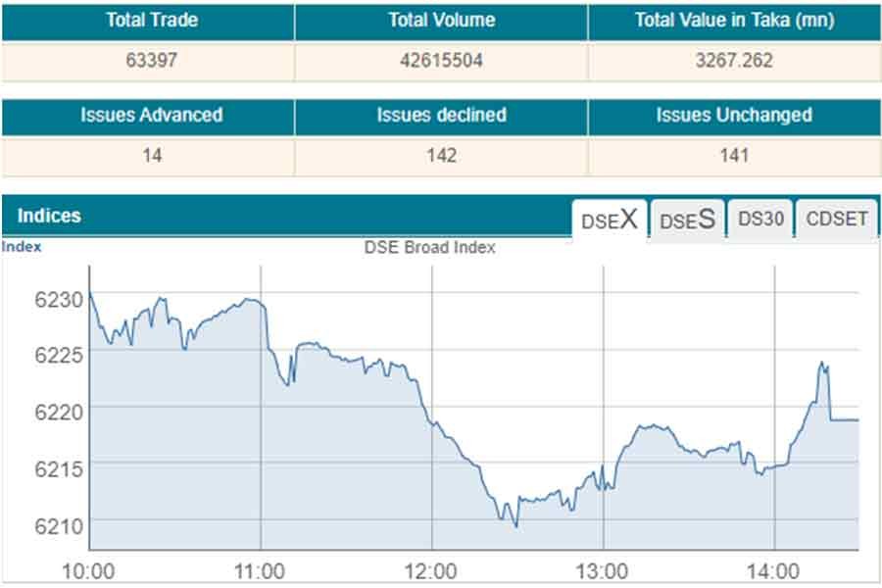
Task: Click the value figure 3267.262
Action: pyautogui.click(x=734, y=60)
